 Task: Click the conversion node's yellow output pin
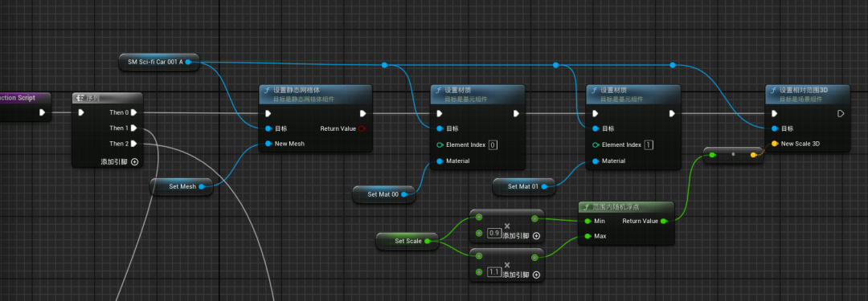[753, 155]
